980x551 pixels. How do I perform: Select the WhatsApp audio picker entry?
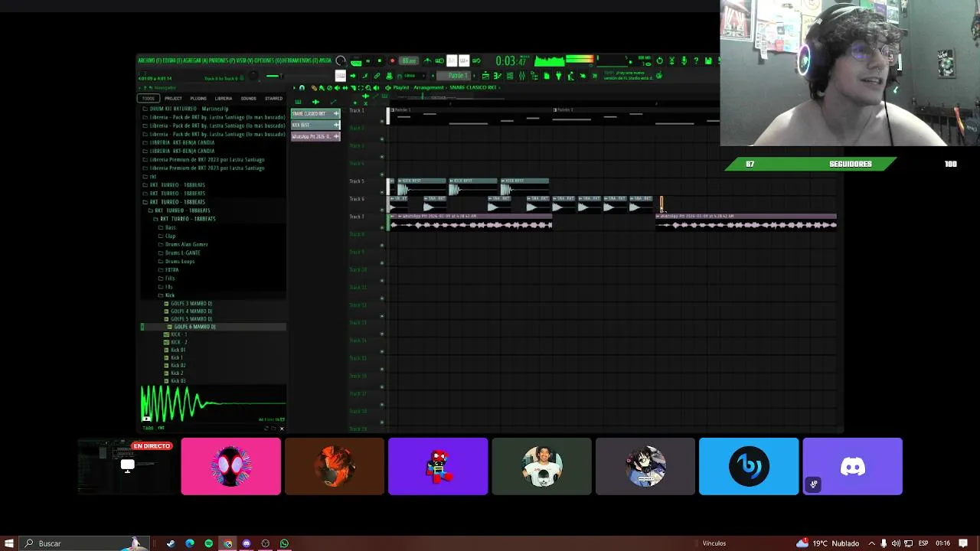(x=315, y=136)
